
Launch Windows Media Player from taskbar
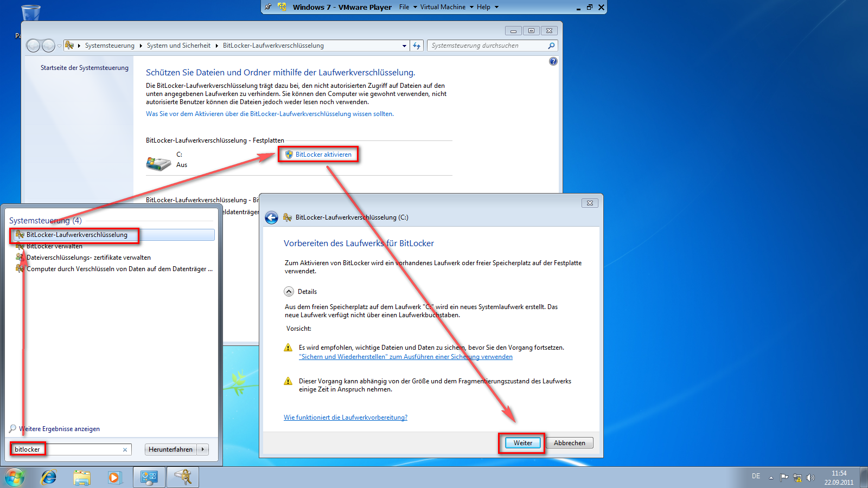point(114,478)
